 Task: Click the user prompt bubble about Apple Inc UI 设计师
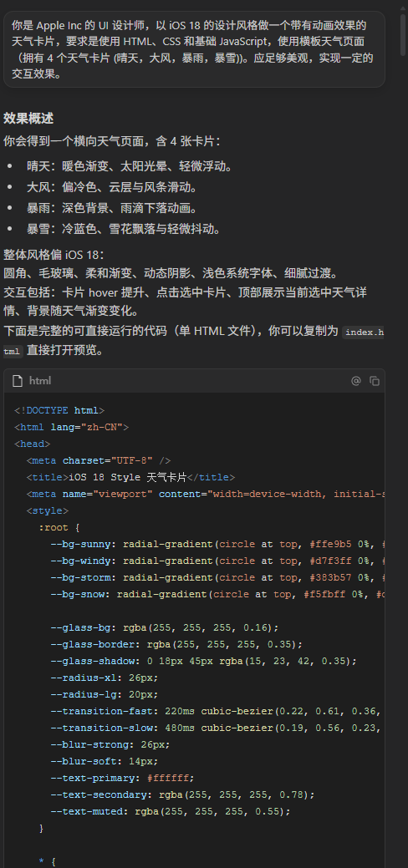click(194, 49)
